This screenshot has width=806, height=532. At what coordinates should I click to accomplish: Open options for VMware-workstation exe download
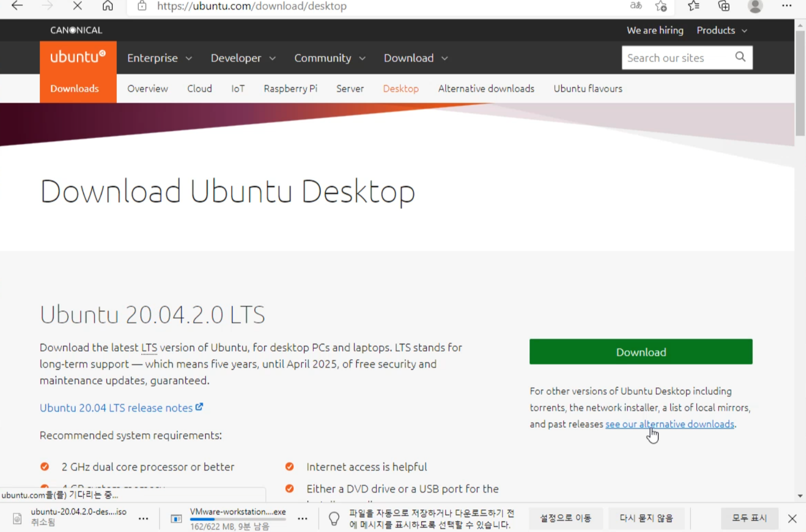coord(303,518)
